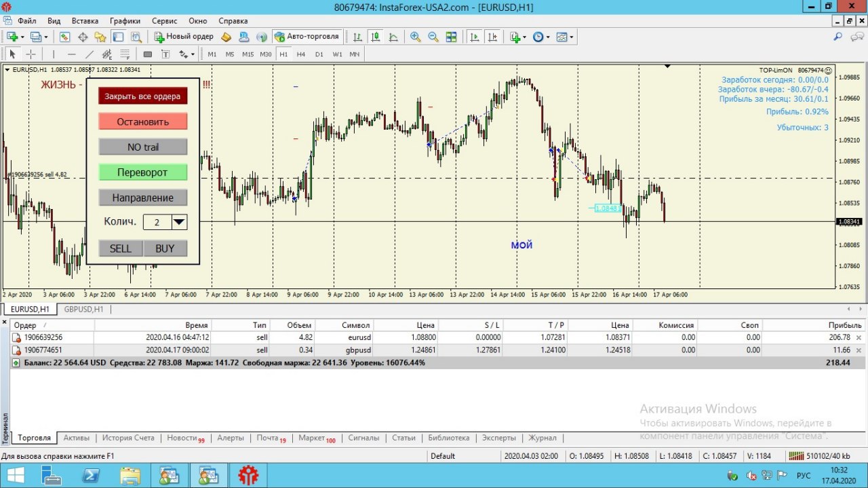868x488 pixels.
Task: Select the rectangle shape tool
Action: coord(148,54)
